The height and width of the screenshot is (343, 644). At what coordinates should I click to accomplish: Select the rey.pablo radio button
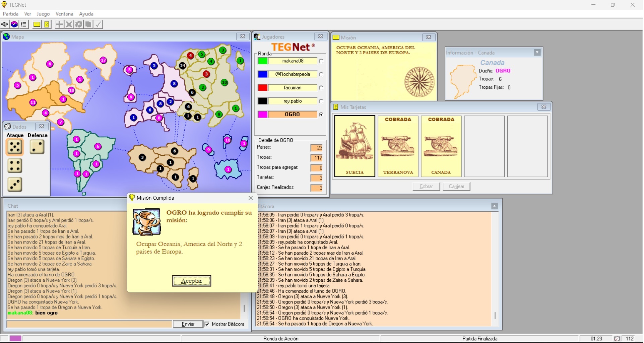[321, 101]
